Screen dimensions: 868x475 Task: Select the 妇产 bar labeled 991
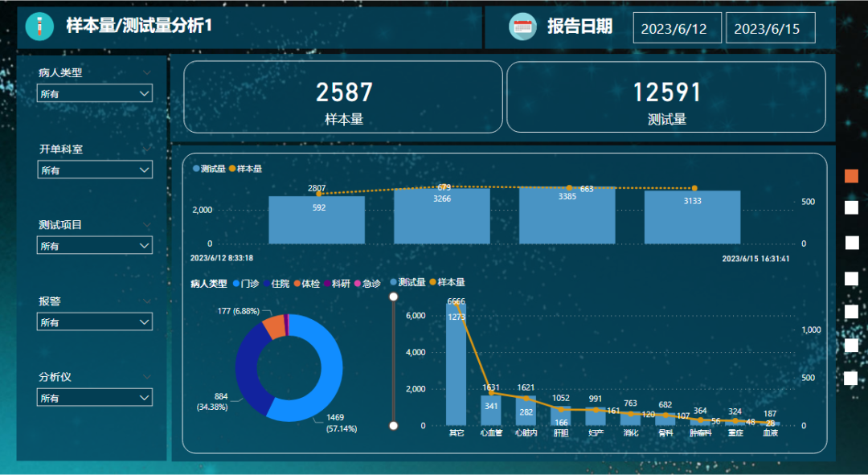(x=596, y=416)
